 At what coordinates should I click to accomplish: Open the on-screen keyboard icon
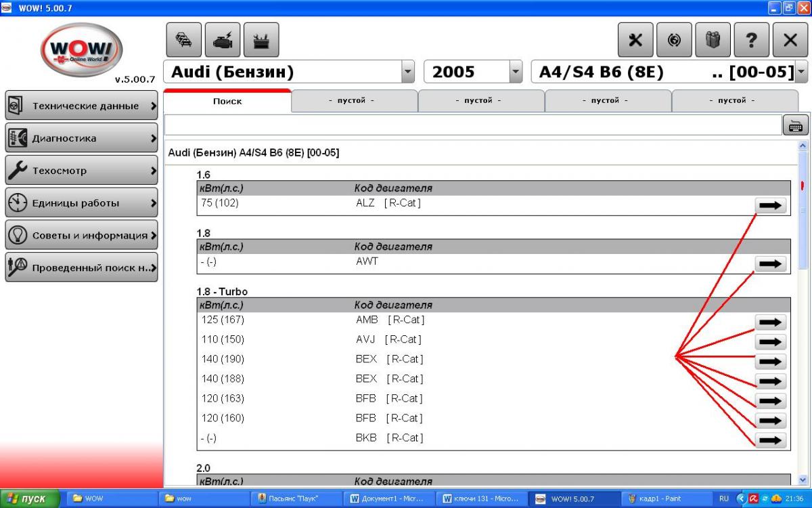click(795, 125)
